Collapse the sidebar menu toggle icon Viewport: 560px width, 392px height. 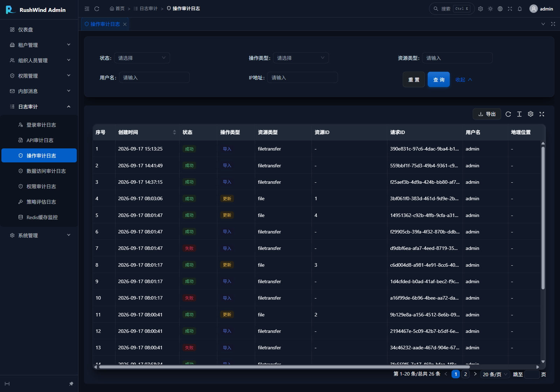(87, 9)
